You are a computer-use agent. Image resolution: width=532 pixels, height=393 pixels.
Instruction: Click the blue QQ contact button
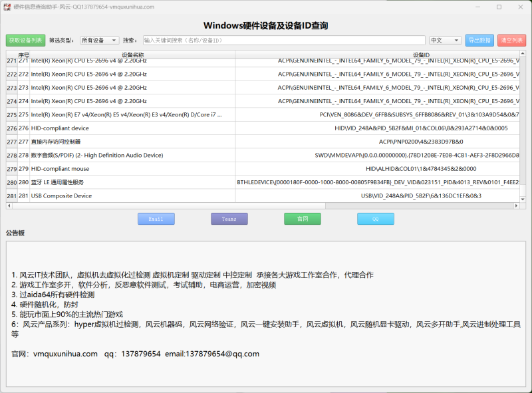375,218
